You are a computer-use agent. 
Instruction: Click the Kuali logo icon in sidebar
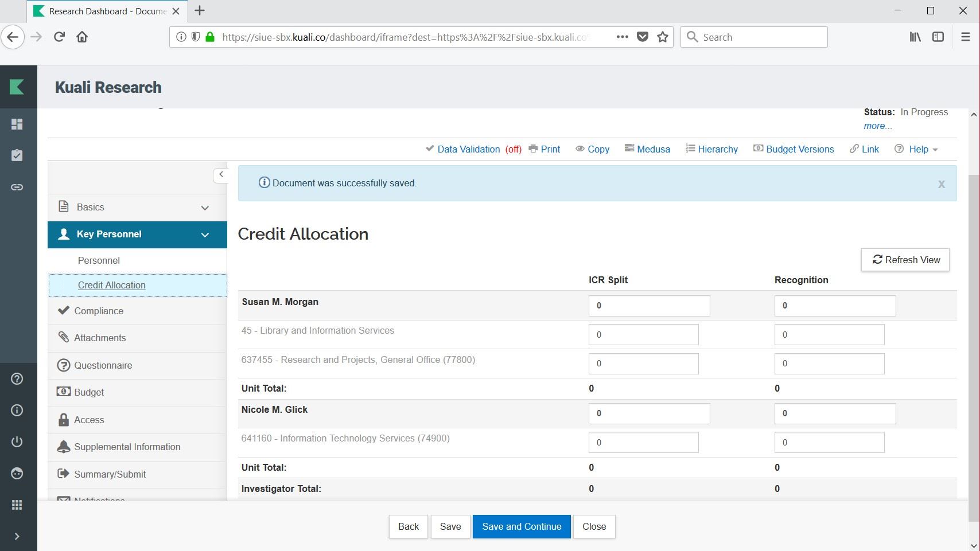17,87
